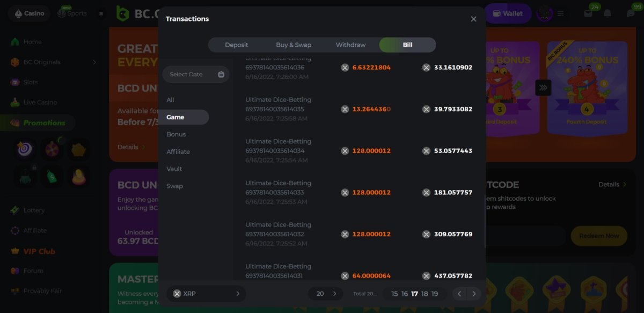This screenshot has height=313, width=644.
Task: Switch to the Deposit tab
Action: pyautogui.click(x=236, y=45)
